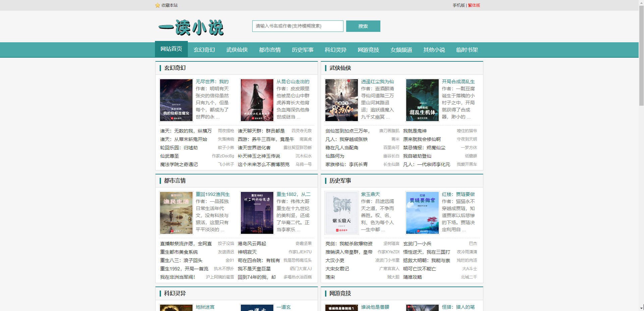Click the star bookmark-site icon
Viewport: 644px width, 311px height.
coord(157,5)
